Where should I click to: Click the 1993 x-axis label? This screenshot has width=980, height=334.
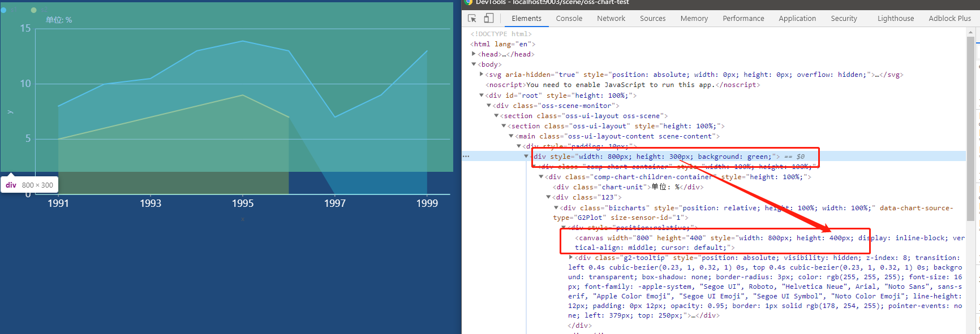(x=151, y=203)
